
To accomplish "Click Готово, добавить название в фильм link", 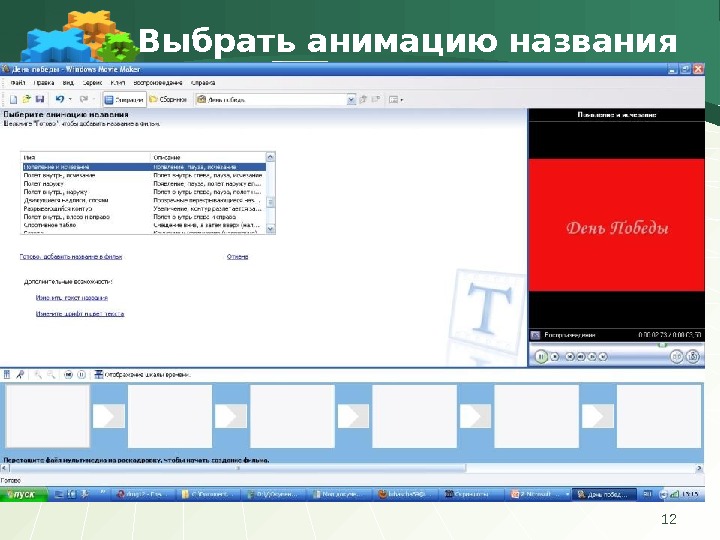I will pos(71,257).
